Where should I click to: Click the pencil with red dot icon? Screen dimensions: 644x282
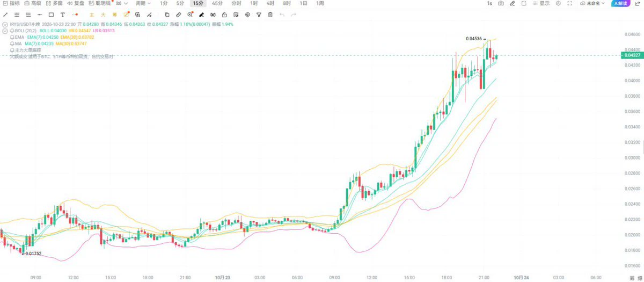point(126,15)
